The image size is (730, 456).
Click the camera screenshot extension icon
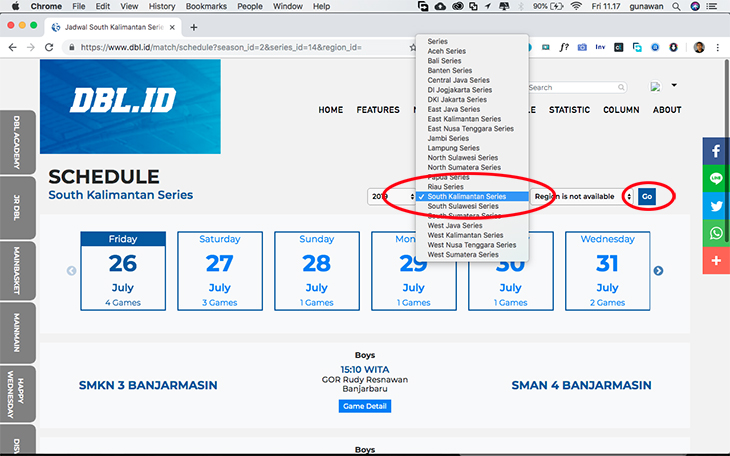coord(582,47)
